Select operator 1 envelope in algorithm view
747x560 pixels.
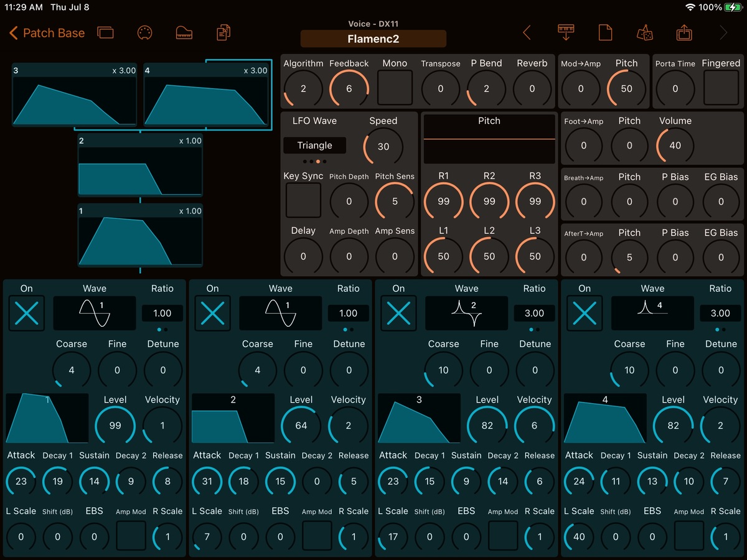[x=140, y=236]
